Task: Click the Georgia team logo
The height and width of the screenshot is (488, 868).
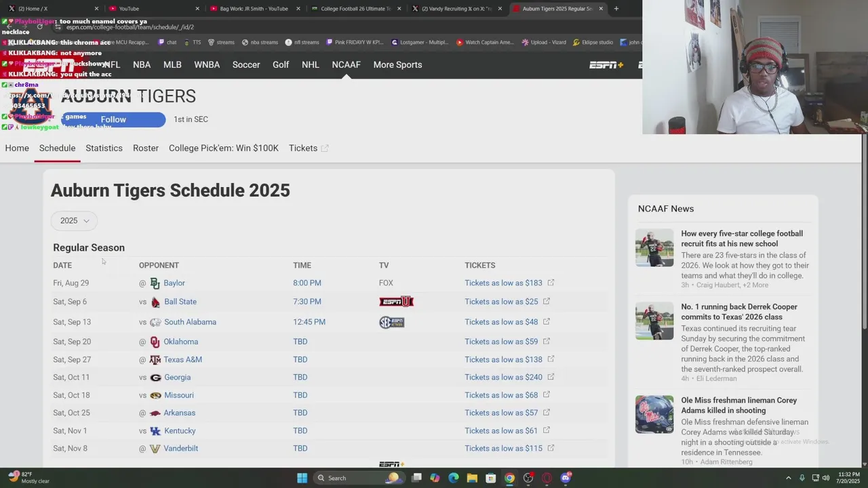Action: [155, 378]
